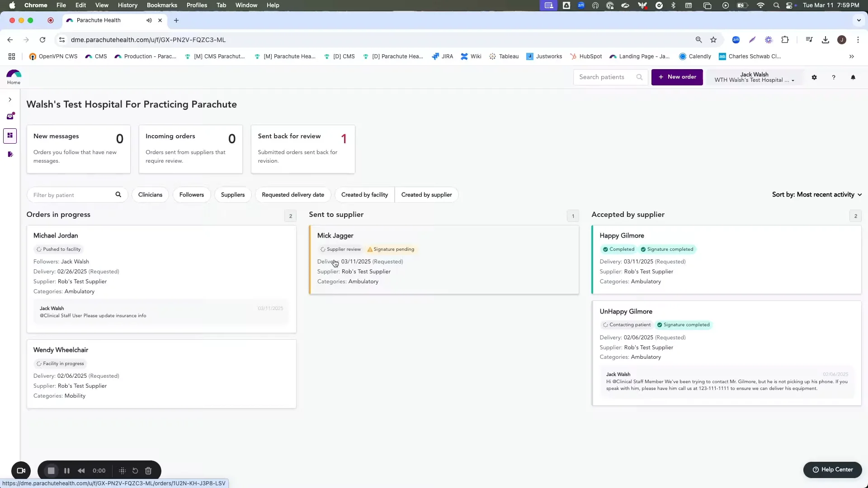Open Parachute settings gear
Viewport: 868px width, 488px height.
click(814, 77)
